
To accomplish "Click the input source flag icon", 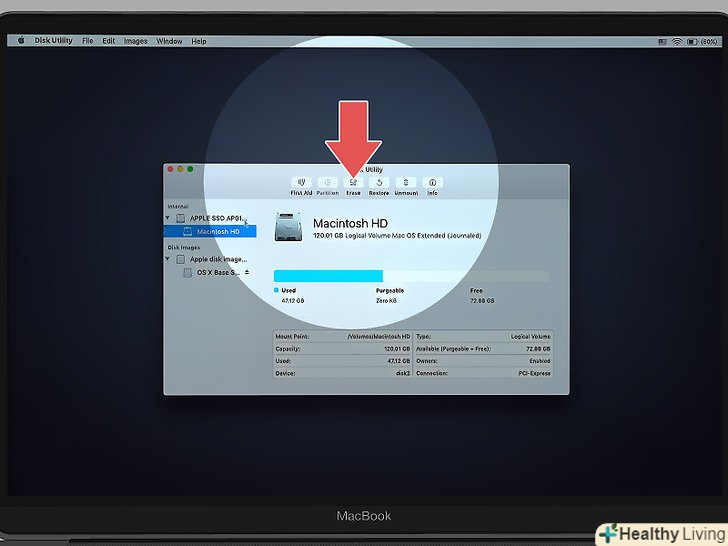I will point(663,42).
